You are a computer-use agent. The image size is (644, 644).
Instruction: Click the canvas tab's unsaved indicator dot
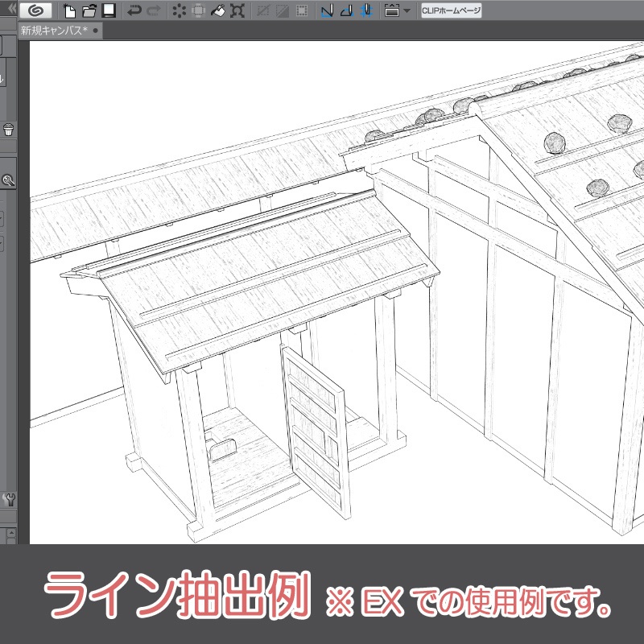click(x=94, y=31)
